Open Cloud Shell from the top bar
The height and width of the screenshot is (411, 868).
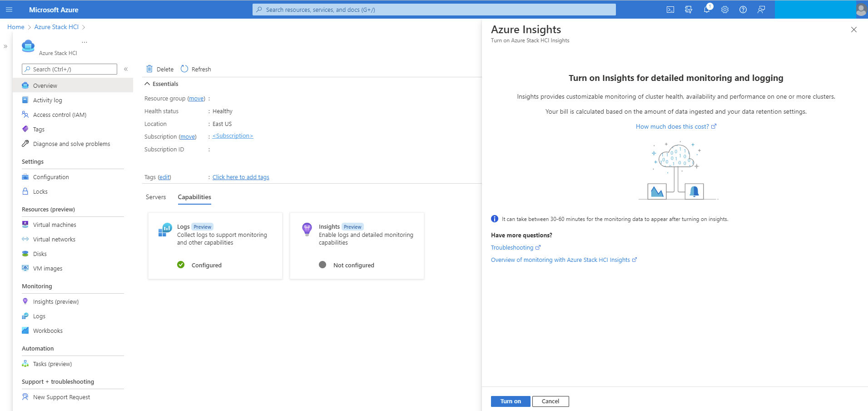pos(671,9)
